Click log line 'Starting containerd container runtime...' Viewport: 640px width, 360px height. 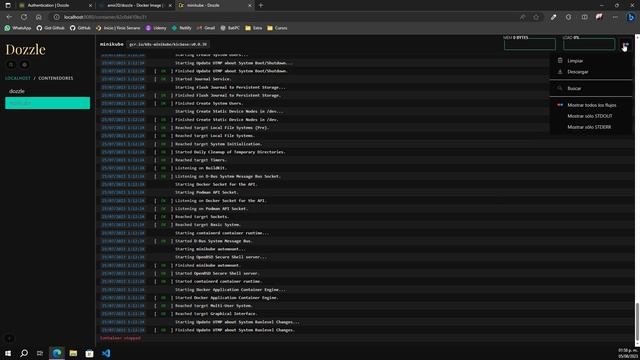click(x=222, y=233)
